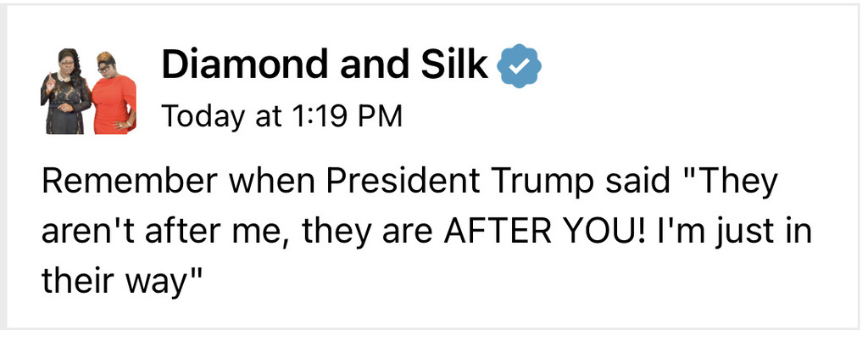Open the Diamond and Silk profile picture
This screenshot has width=868, height=342.
pyautogui.click(x=88, y=91)
